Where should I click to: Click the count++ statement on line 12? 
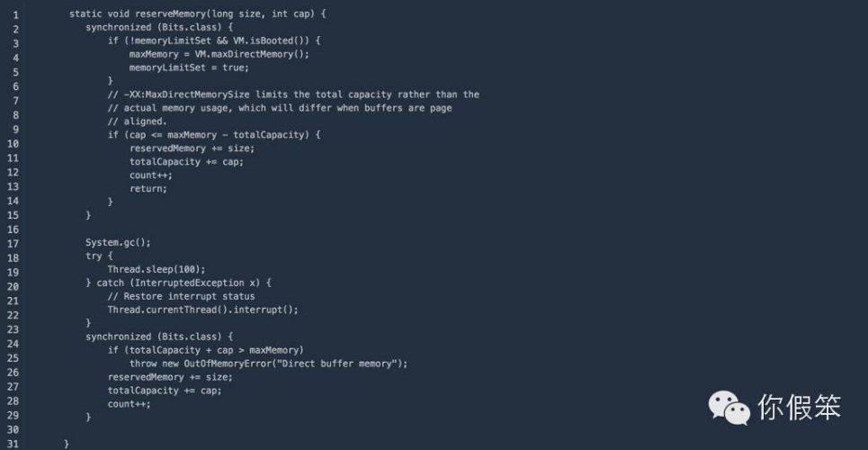(151, 175)
